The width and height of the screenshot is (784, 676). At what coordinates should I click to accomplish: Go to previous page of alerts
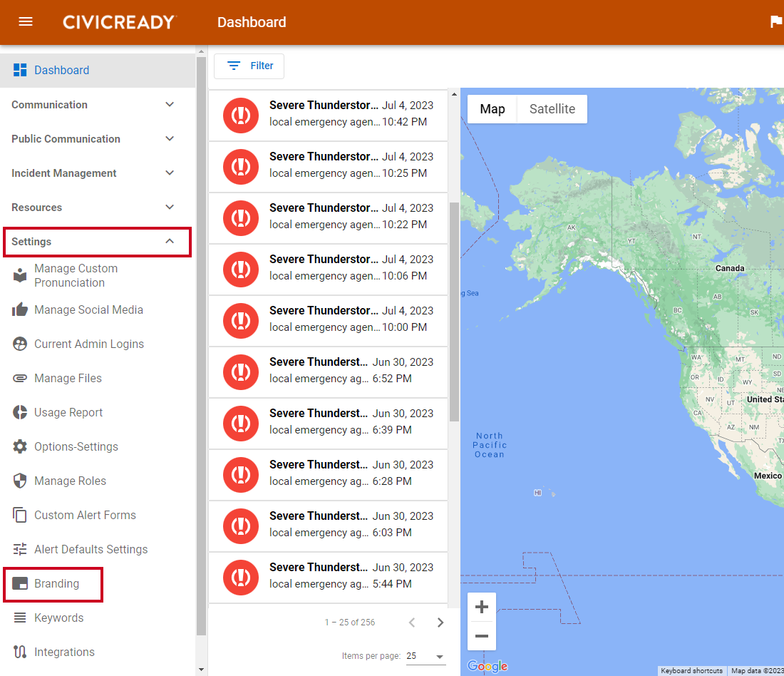tap(412, 623)
